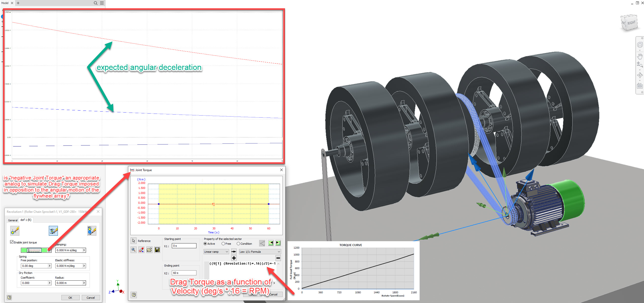The width and height of the screenshot is (644, 303).
Task: Click the help question mark in Joint Torque dialog
Action: 134,295
